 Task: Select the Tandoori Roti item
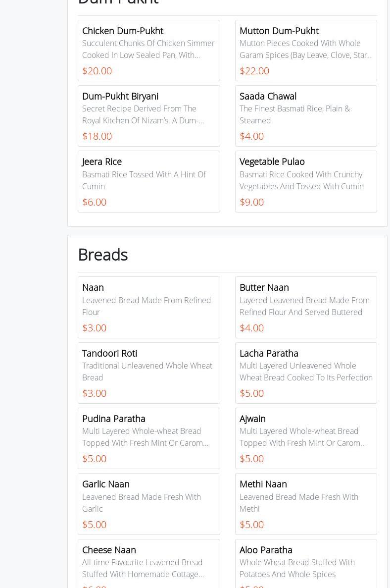pyautogui.click(x=148, y=373)
